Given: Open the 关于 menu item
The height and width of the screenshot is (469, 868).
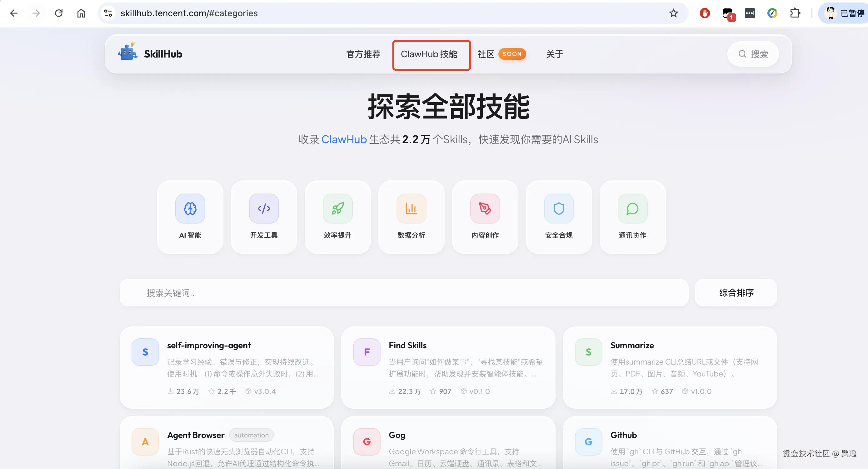Looking at the screenshot, I should (554, 54).
